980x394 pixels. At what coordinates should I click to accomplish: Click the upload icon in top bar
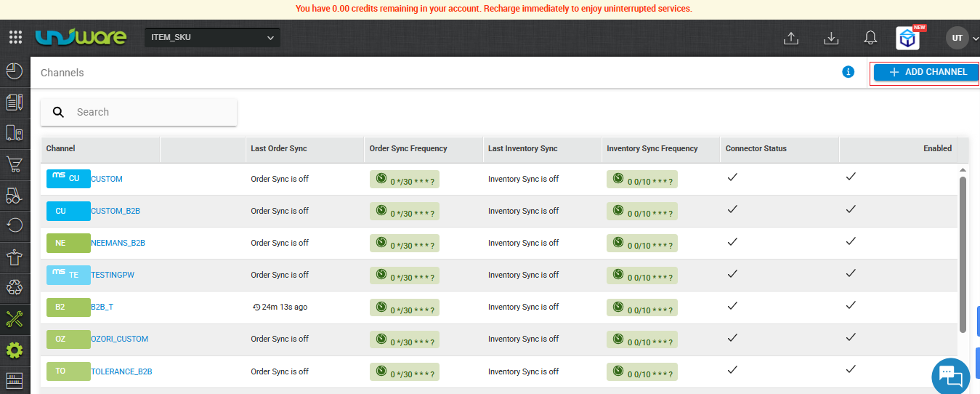coord(792,39)
